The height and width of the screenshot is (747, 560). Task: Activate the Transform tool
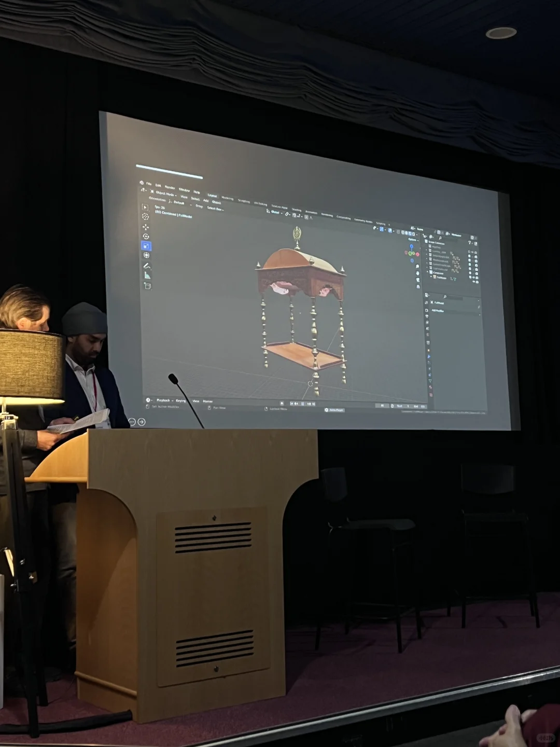(146, 255)
